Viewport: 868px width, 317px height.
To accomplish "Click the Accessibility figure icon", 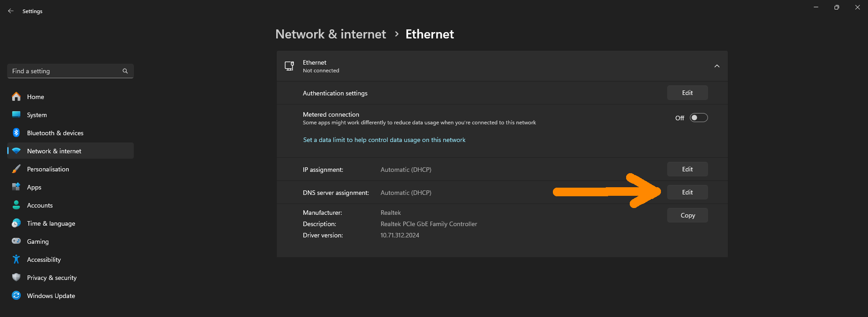I will [16, 260].
